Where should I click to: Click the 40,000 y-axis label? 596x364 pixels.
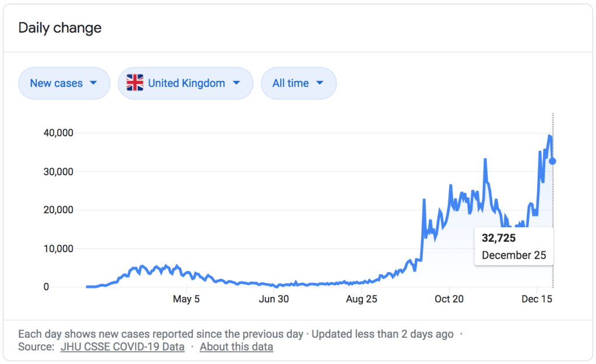58,133
